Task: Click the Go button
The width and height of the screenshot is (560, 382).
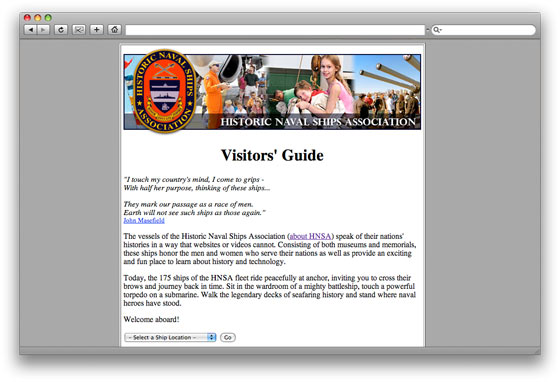Action: click(228, 337)
